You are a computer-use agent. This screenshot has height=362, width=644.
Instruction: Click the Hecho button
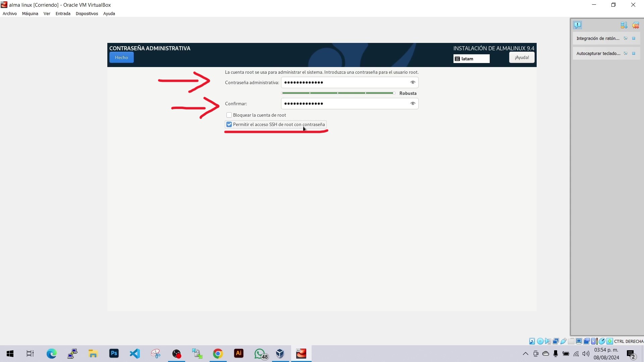click(x=121, y=57)
